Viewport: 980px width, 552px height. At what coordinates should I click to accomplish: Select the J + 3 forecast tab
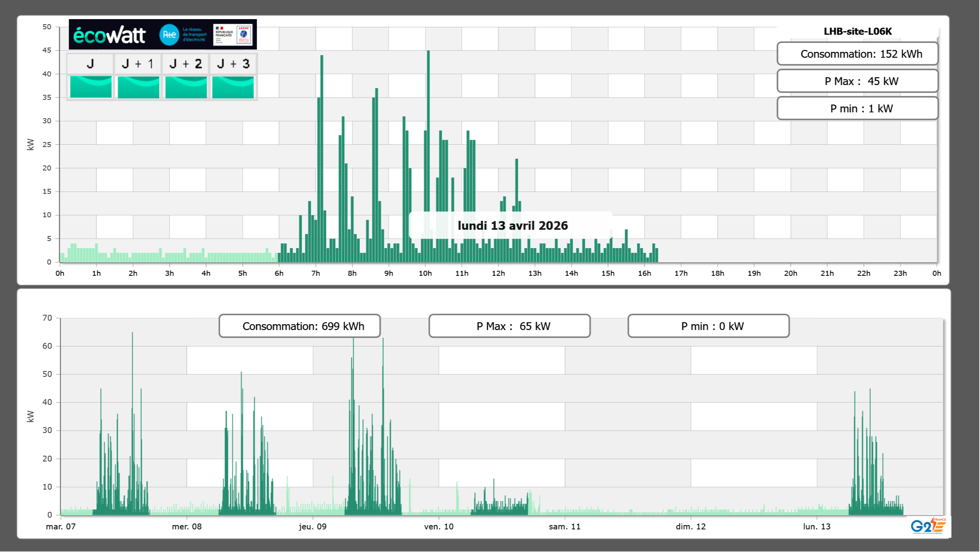click(233, 64)
